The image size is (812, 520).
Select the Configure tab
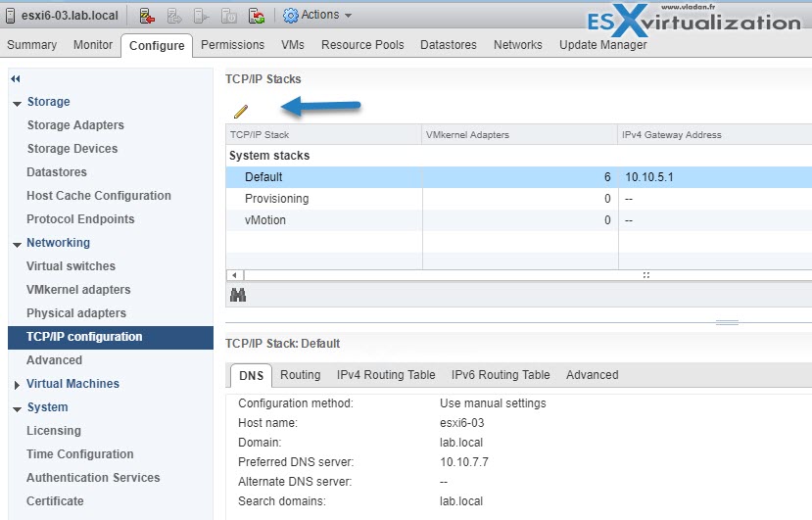click(x=157, y=46)
